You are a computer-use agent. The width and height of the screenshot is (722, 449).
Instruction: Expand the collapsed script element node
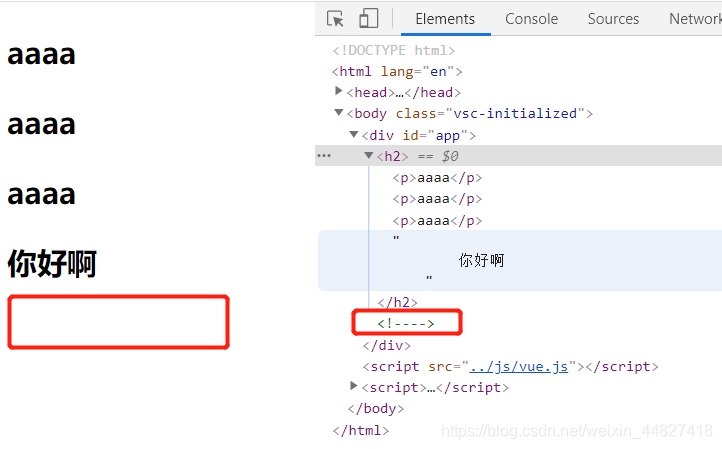pos(353,386)
